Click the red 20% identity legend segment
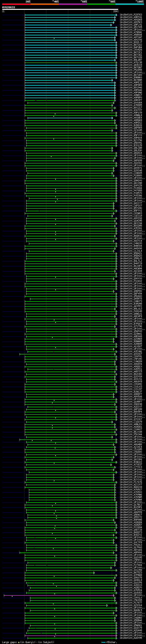 [x=16, y=4]
